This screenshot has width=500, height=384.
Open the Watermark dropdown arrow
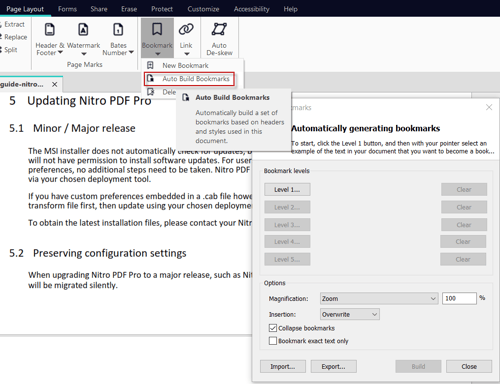pos(84,54)
